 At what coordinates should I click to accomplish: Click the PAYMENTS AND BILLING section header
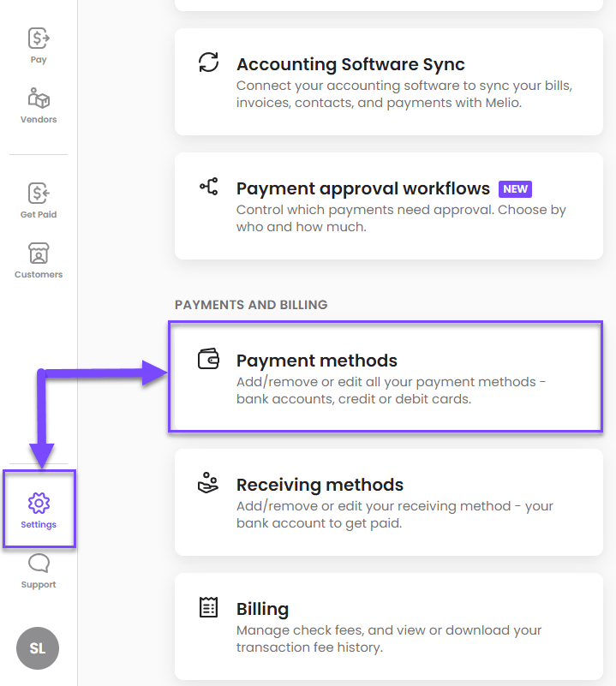[x=251, y=305]
